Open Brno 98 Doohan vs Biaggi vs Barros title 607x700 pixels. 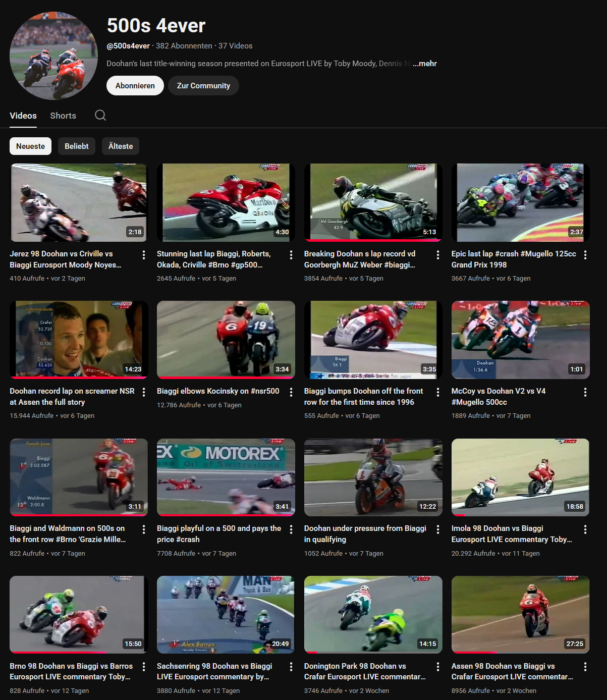click(x=71, y=672)
